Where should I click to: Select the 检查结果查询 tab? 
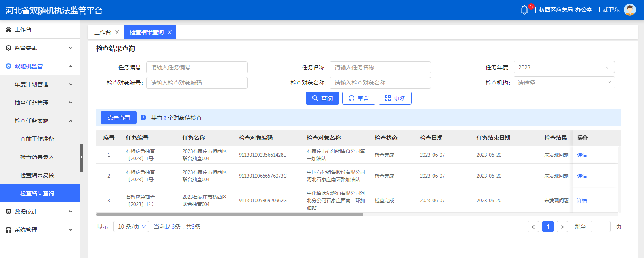coord(147,32)
